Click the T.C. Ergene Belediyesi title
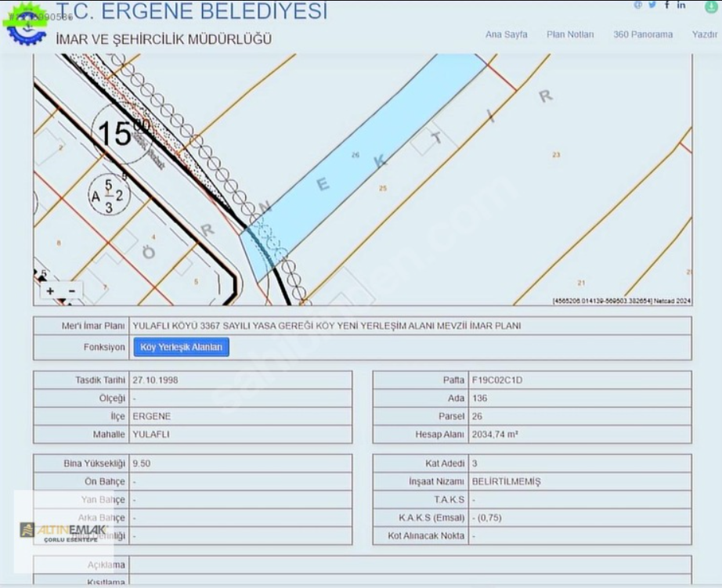The image size is (722, 588). coord(192,12)
